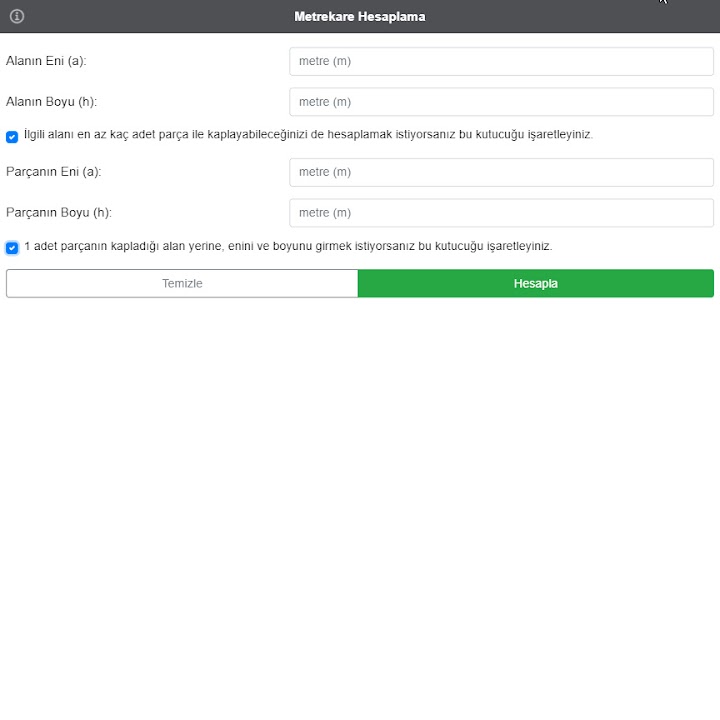Uncheck the piece width/length entry checkbox
The height and width of the screenshot is (720, 720).
click(12, 247)
